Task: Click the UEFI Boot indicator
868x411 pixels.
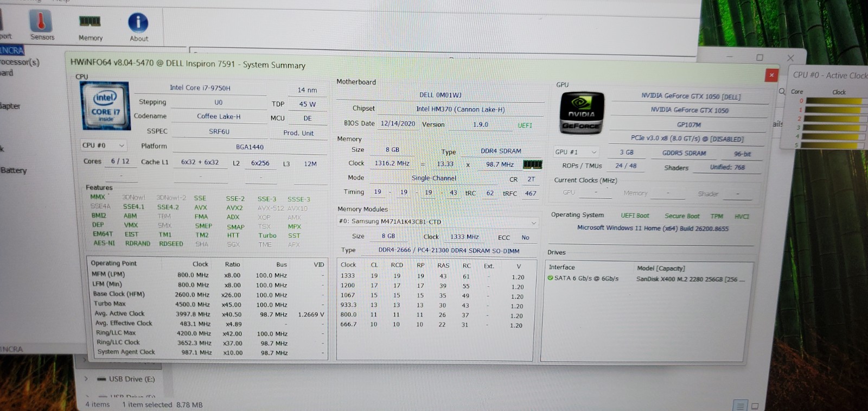Action: 635,216
